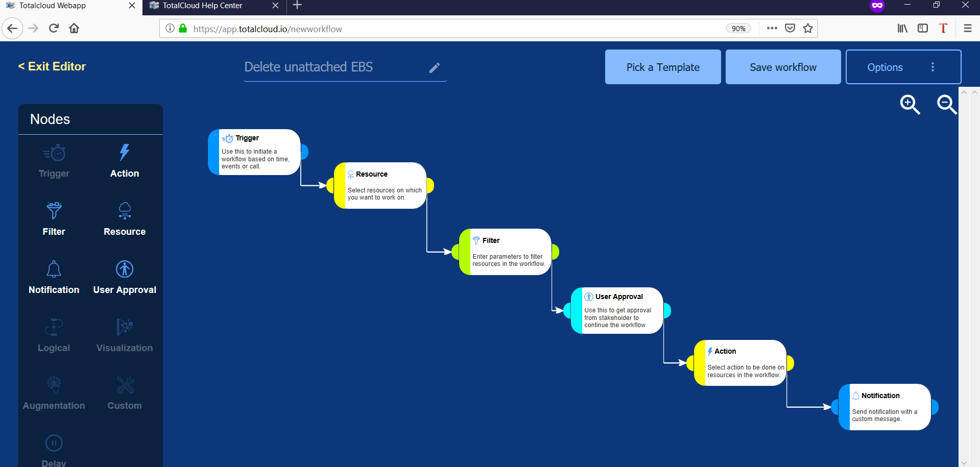Select the Action node on canvas
The height and width of the screenshot is (467, 980).
pyautogui.click(x=740, y=363)
